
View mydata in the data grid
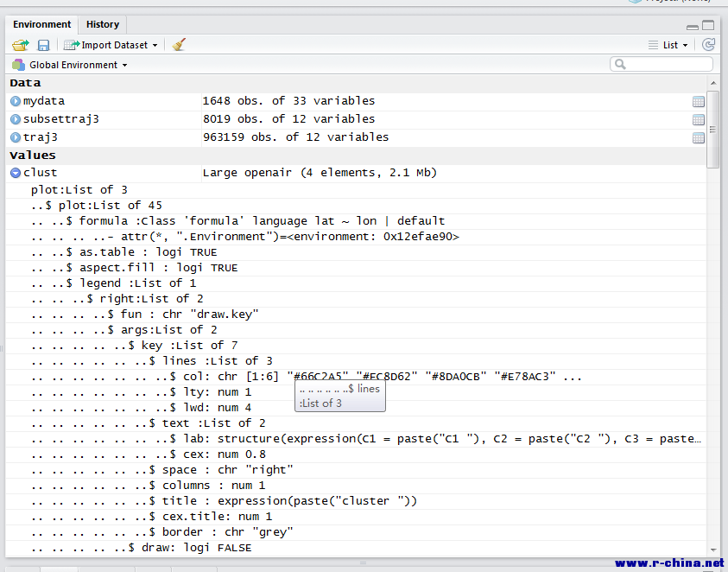(x=699, y=101)
